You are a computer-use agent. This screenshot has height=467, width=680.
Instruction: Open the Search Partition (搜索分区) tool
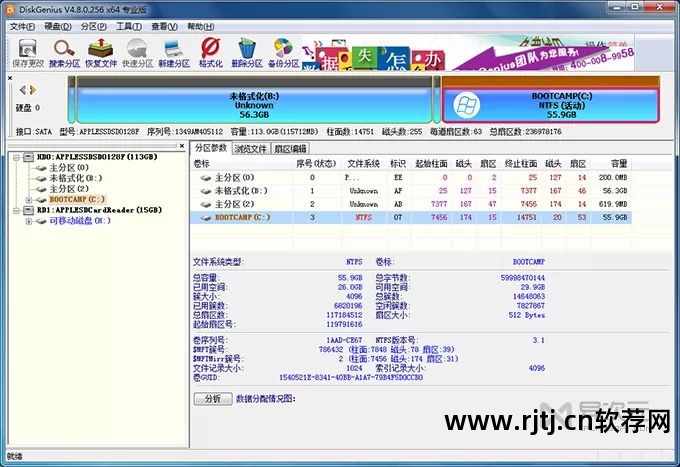[x=64, y=52]
